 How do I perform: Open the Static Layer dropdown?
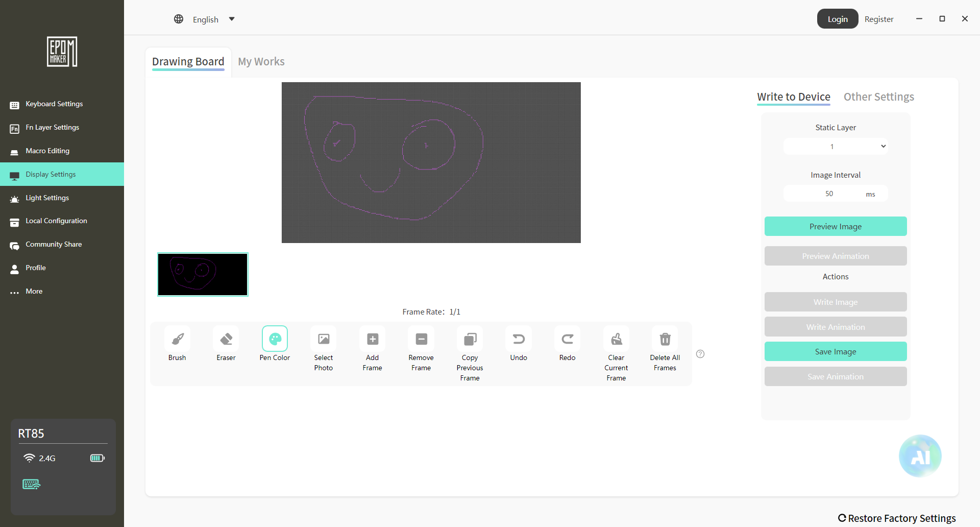836,147
